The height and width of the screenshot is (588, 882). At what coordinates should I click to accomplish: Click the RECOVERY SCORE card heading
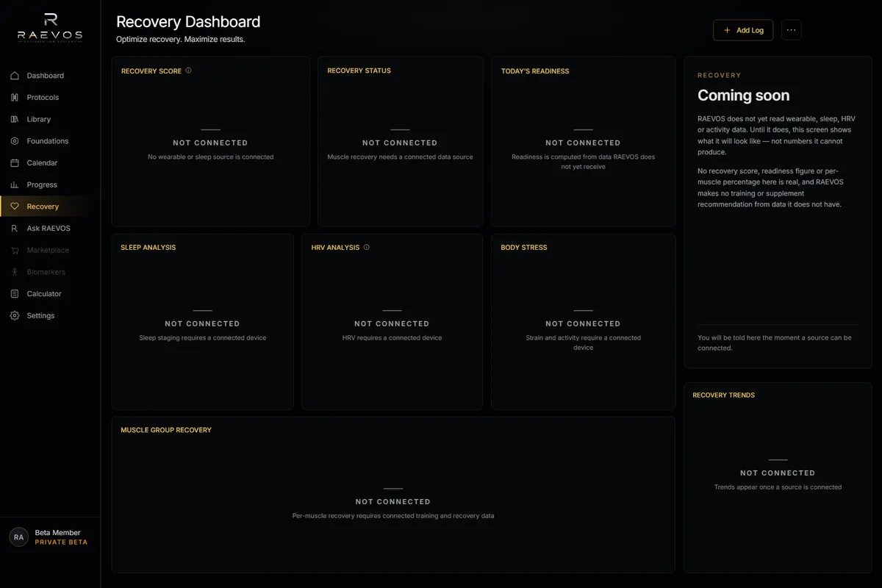(151, 71)
